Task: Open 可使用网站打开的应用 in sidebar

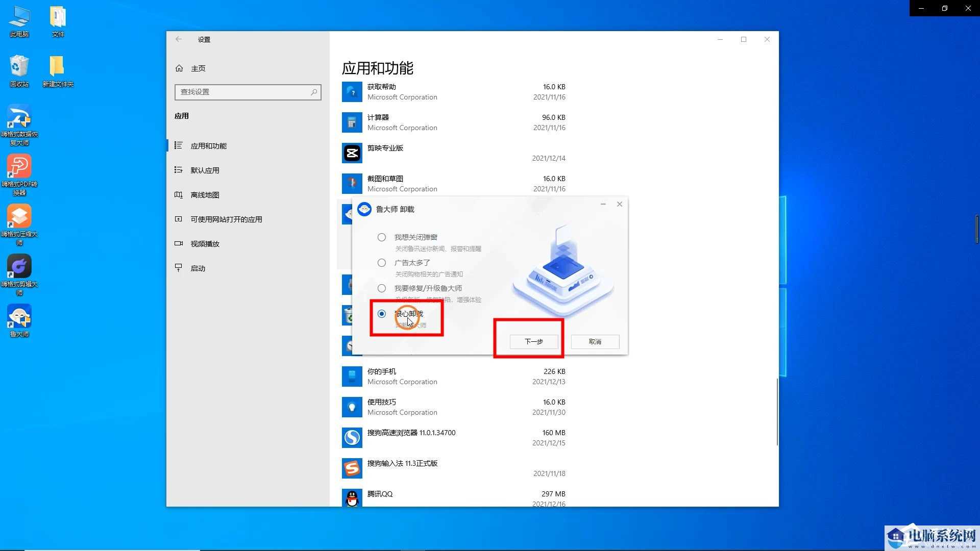Action: click(248, 219)
